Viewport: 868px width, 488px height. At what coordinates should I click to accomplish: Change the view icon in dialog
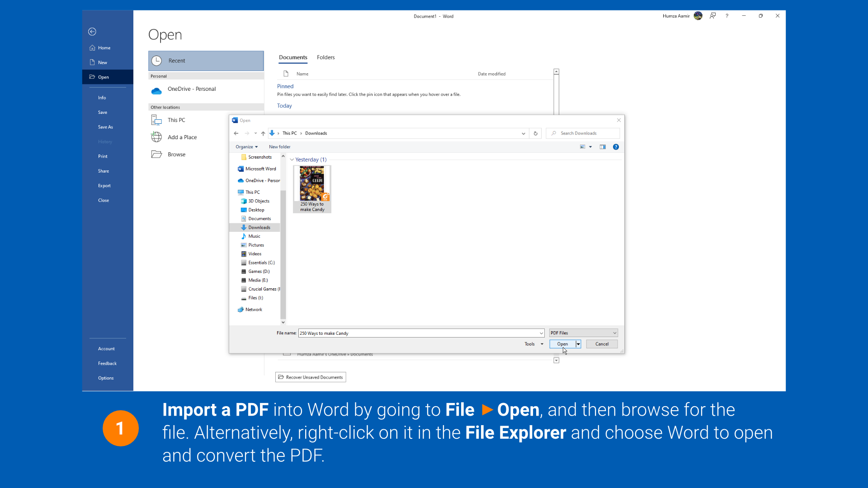583,147
